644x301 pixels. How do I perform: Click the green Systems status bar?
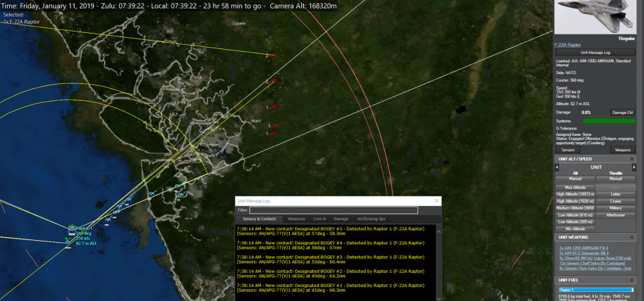click(x=609, y=121)
